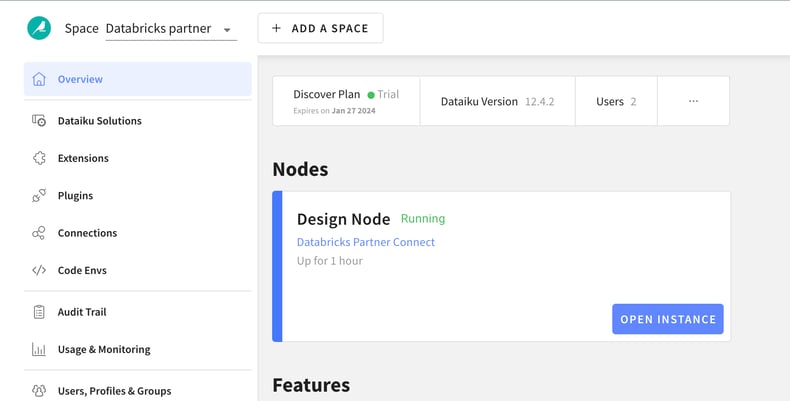790x401 pixels.
Task: Click the Dataiku Version 12.4.2 cell
Action: click(x=497, y=101)
